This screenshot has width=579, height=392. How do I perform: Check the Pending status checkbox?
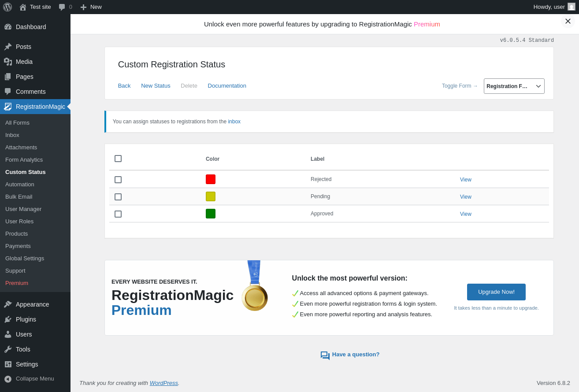(x=118, y=197)
